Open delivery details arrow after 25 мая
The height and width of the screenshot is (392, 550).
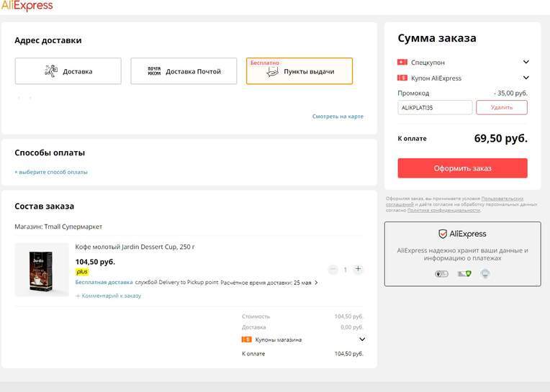[316, 283]
